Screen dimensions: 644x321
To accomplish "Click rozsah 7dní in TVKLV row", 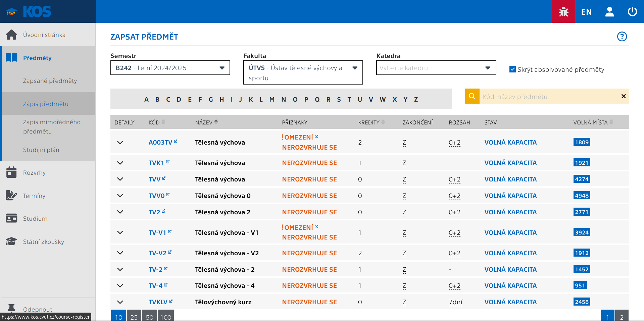I will click(455, 302).
